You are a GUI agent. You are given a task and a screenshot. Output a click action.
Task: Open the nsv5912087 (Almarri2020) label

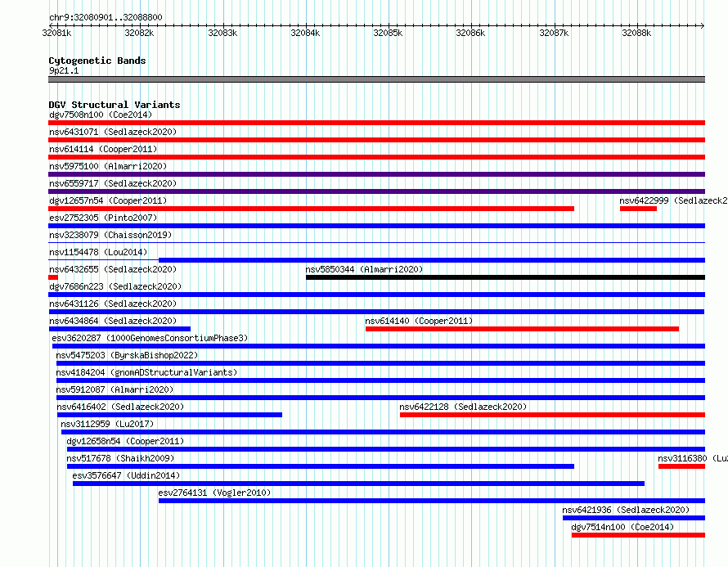click(115, 389)
